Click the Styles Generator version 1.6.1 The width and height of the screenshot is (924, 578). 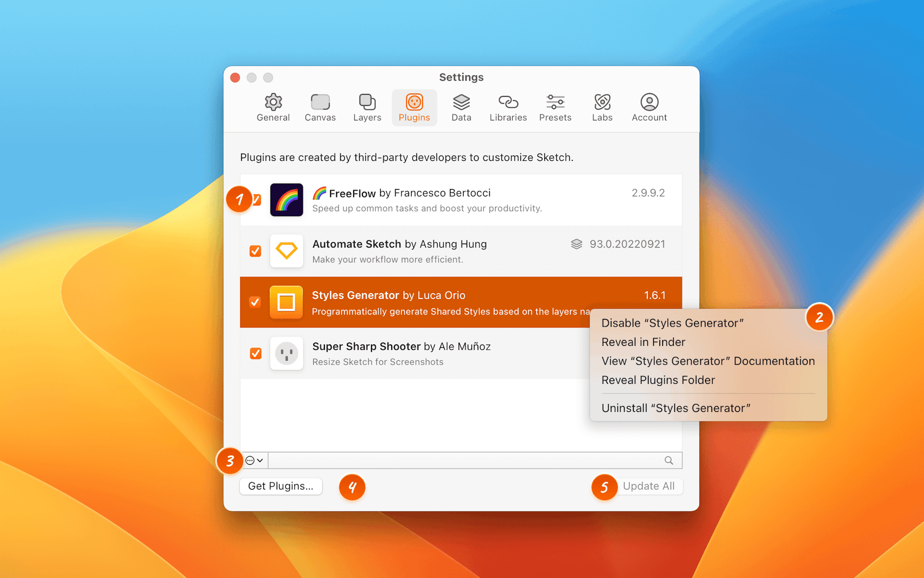pyautogui.click(x=655, y=295)
